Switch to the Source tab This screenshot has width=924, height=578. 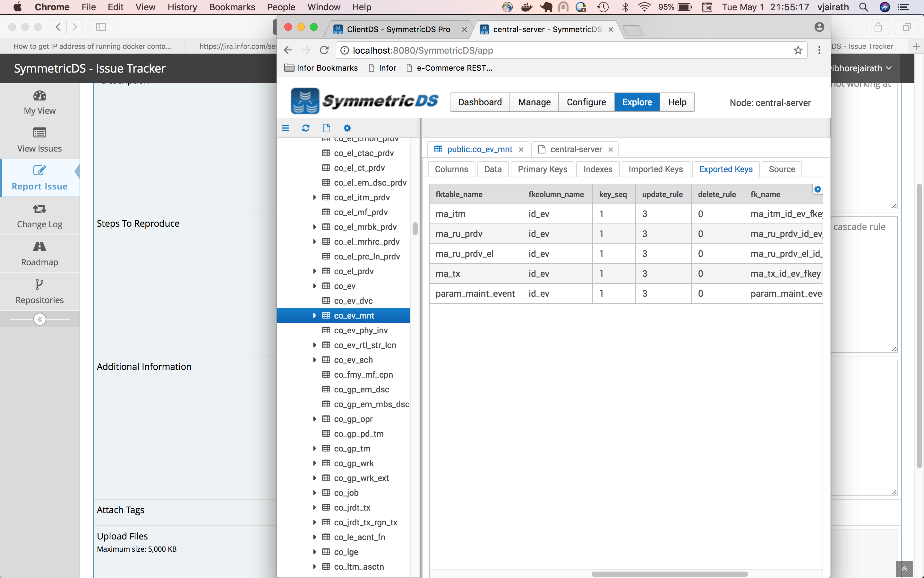[782, 169]
